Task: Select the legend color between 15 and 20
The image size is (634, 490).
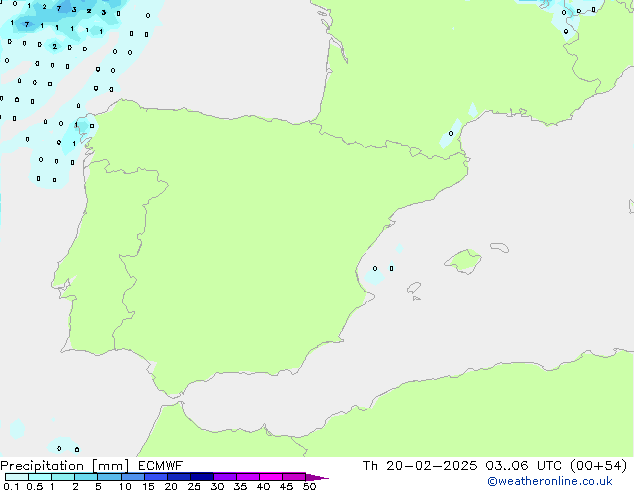Action: (x=155, y=477)
